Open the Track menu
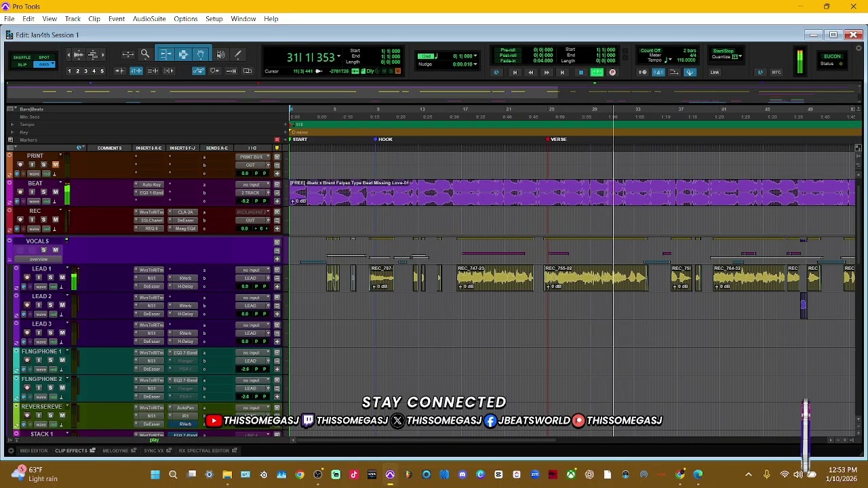The width and height of the screenshot is (868, 488). (73, 19)
